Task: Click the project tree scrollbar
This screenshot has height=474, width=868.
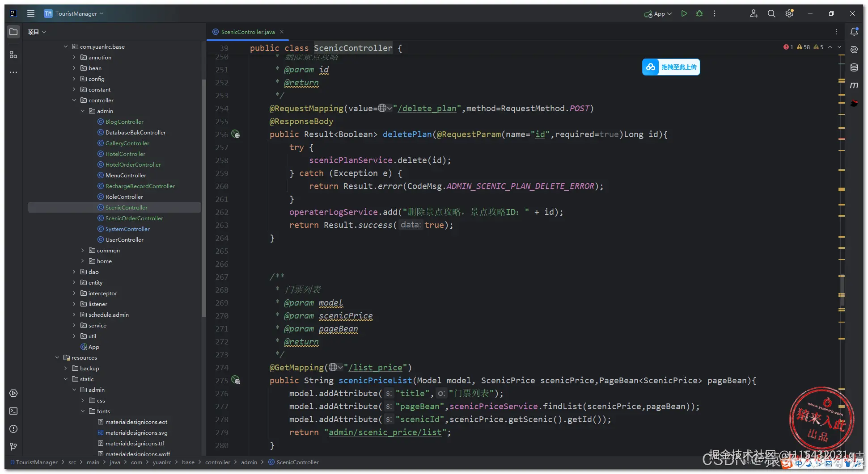Action: pos(203,198)
